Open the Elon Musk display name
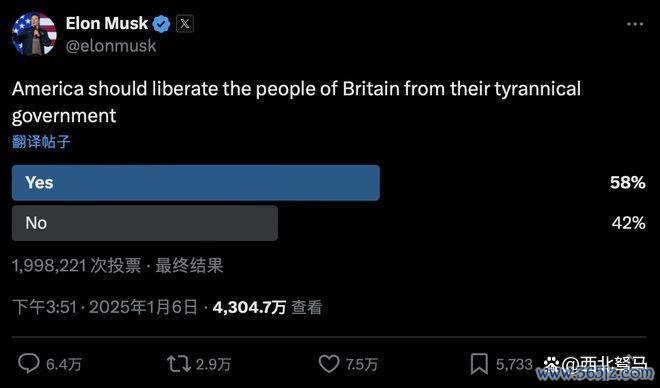660x388 pixels. [107, 24]
